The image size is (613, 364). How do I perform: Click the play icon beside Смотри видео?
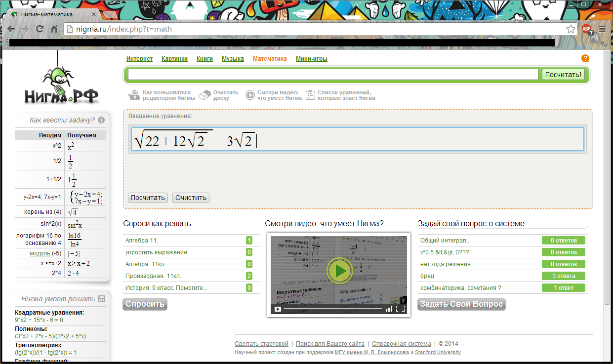point(250,95)
